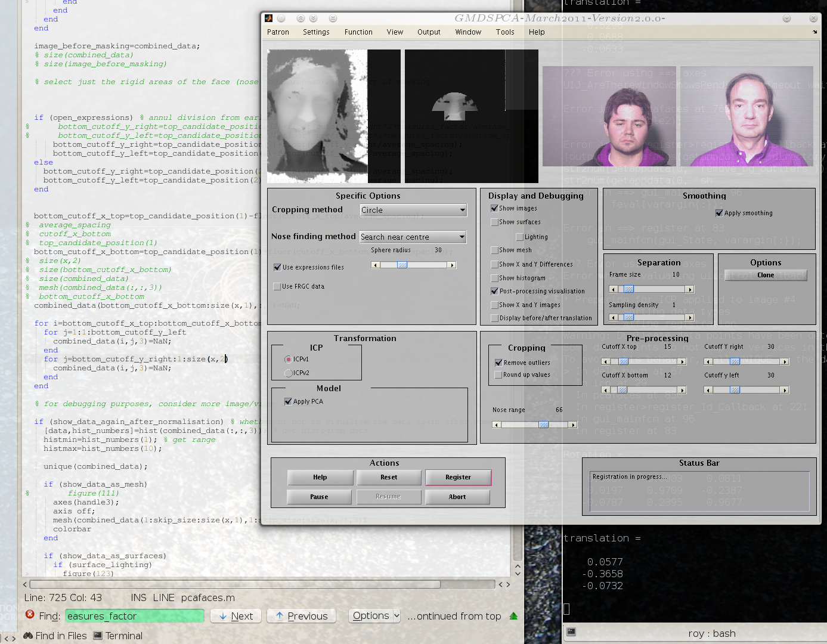Screen dimensions: 827x644
Task: Open the Patron menu
Action: pyautogui.click(x=278, y=32)
